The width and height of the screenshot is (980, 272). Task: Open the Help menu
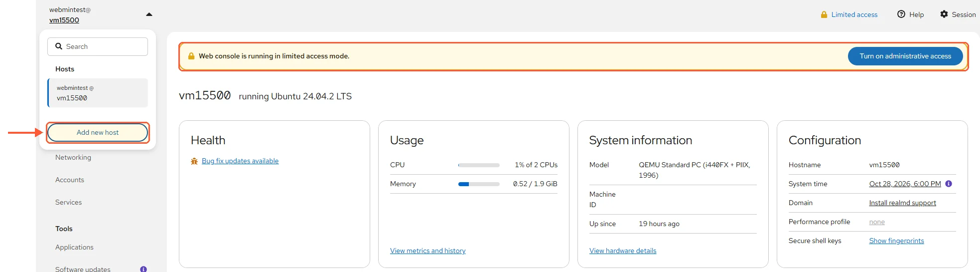point(911,14)
